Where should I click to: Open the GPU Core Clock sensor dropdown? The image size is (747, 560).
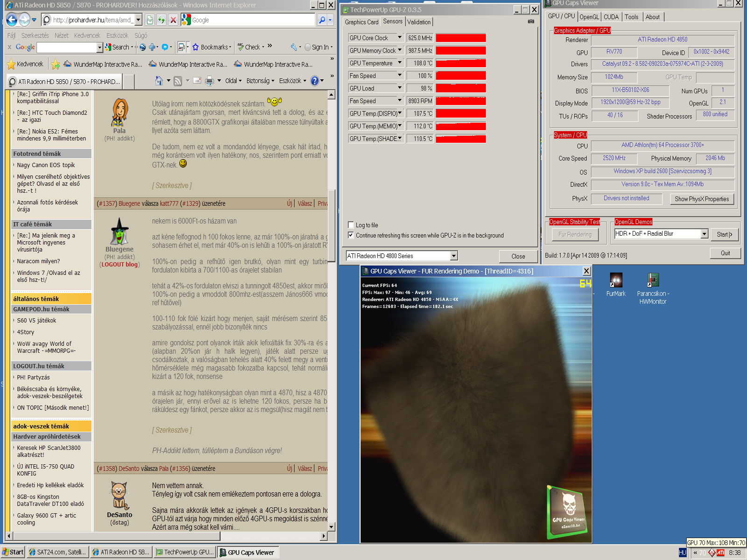400,37
